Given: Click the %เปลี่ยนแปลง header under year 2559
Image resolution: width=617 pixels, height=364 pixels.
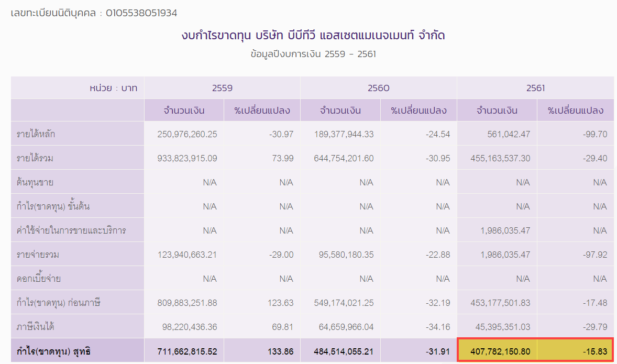Looking at the screenshot, I should (x=262, y=110).
